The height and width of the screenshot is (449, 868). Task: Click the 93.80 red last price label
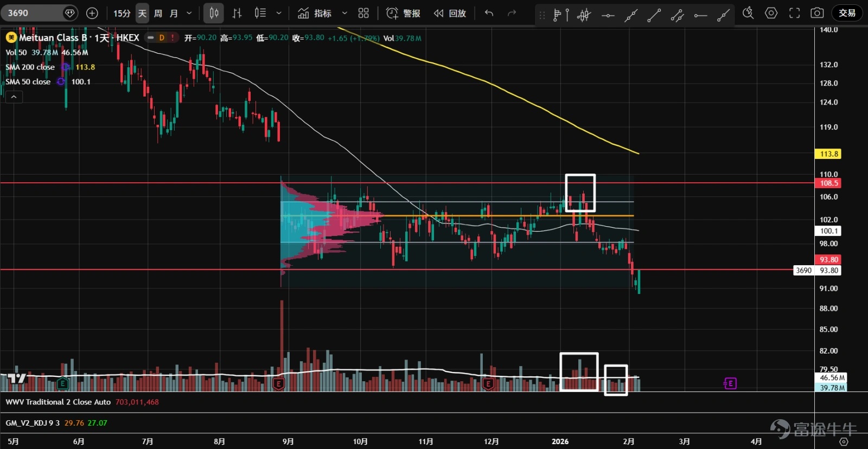tap(828, 260)
